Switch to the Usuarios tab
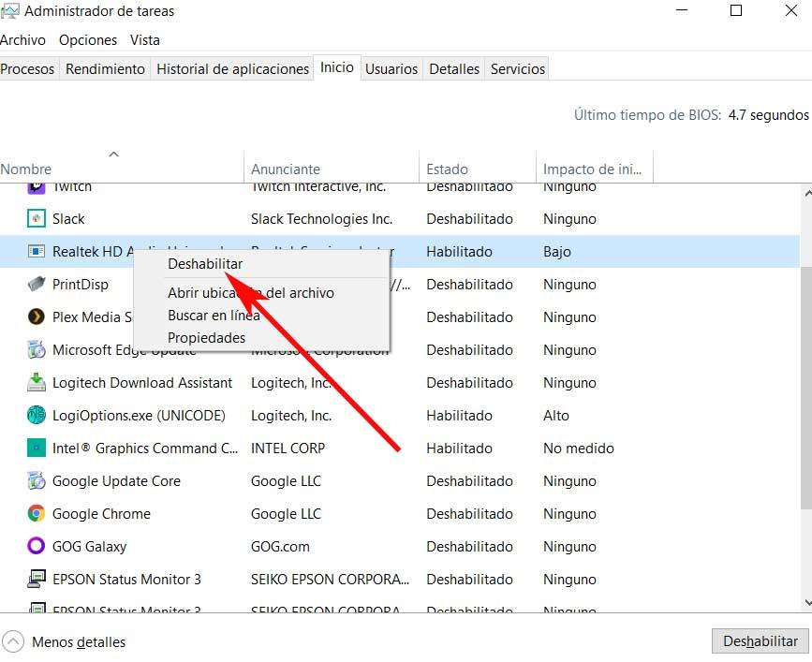This screenshot has height=662, width=812. pyautogui.click(x=391, y=69)
